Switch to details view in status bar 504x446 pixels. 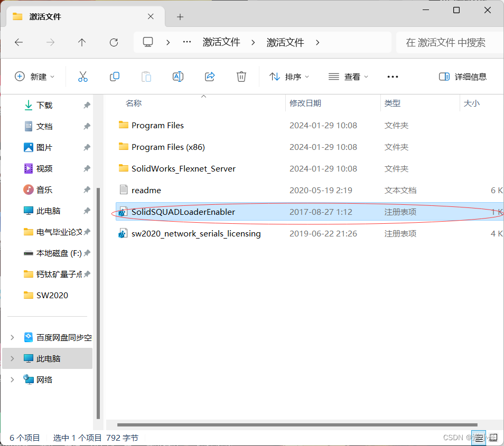coord(479,438)
